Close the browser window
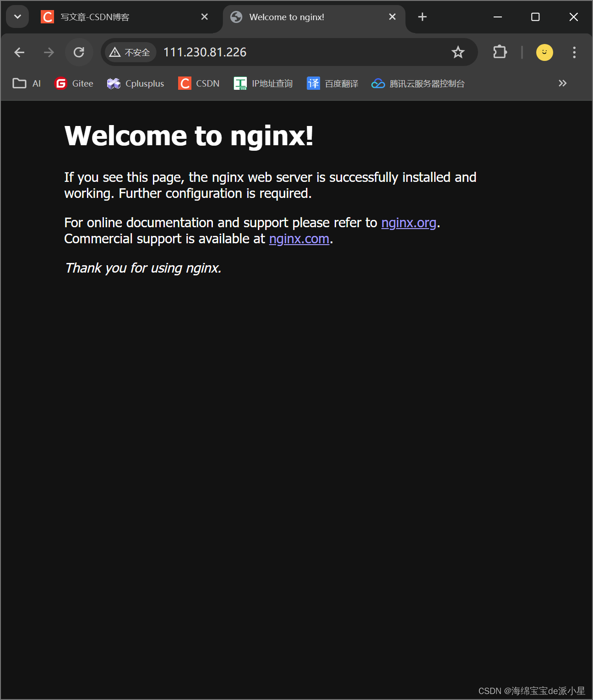 (x=573, y=17)
